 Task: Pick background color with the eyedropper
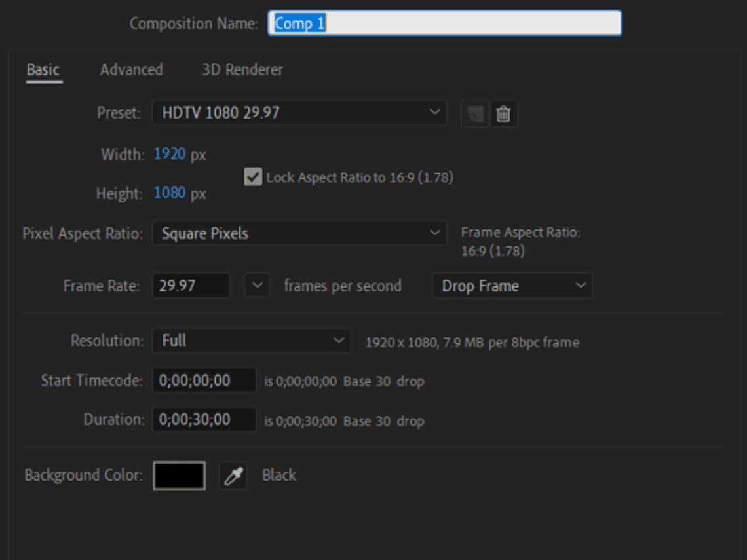tap(233, 476)
